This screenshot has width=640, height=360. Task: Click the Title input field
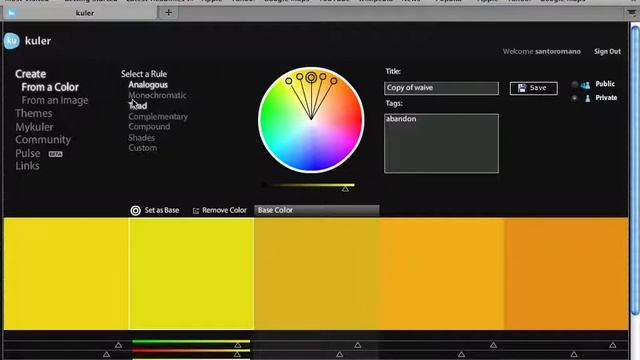[441, 88]
